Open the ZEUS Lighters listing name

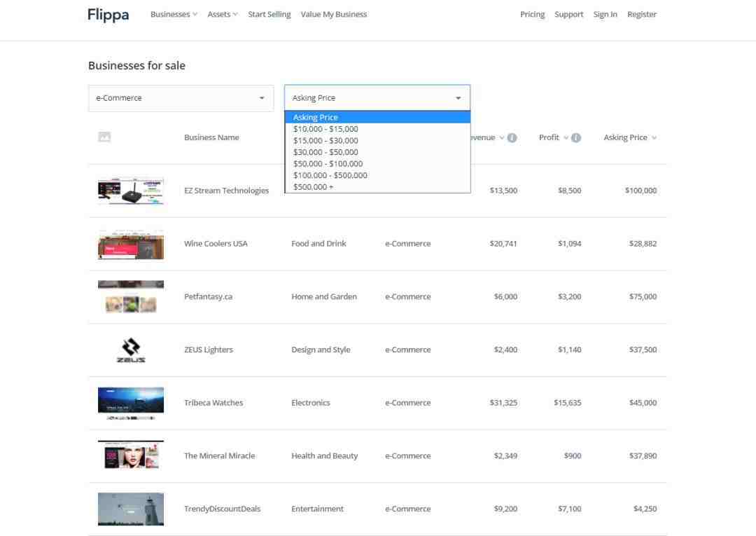(209, 350)
